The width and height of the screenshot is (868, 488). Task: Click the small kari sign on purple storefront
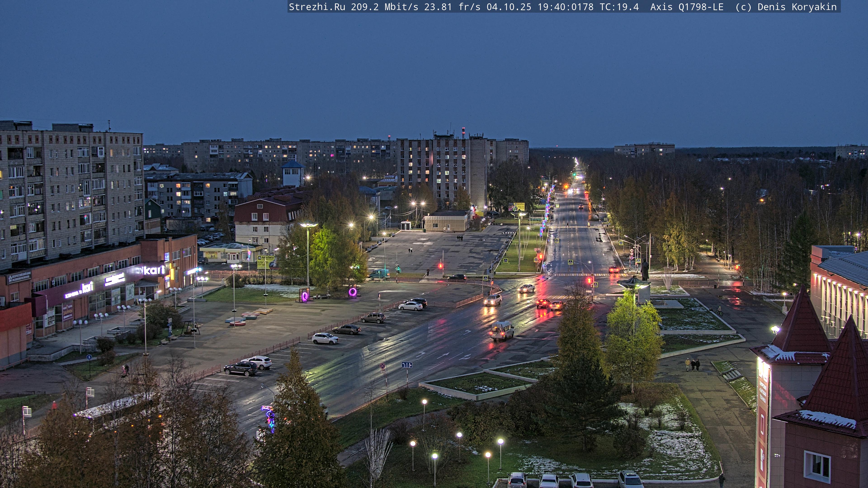(87, 287)
